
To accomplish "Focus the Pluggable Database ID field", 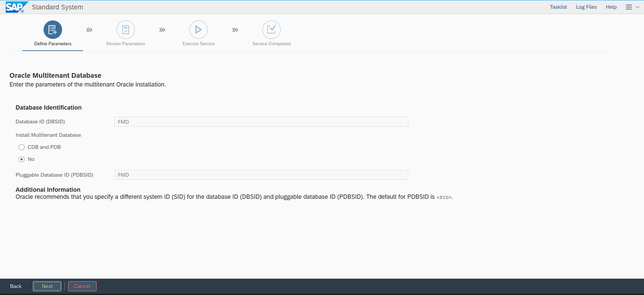I will (261, 175).
